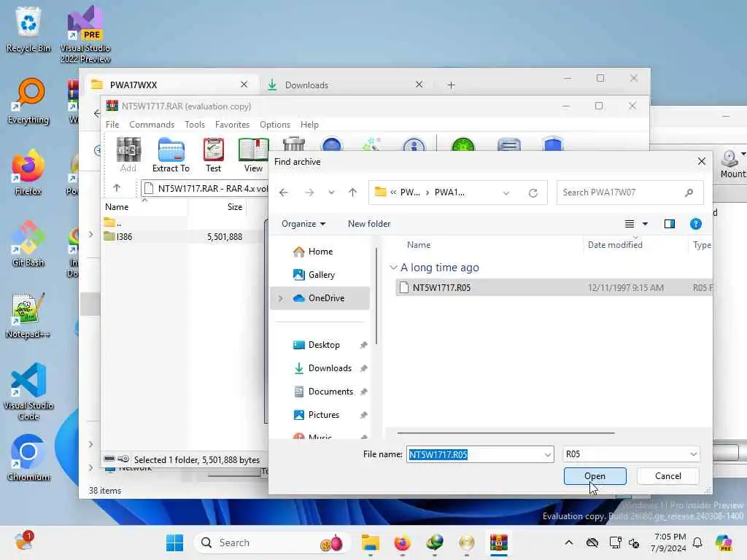
Task: Select Pictures in the navigation pane
Action: 320,415
